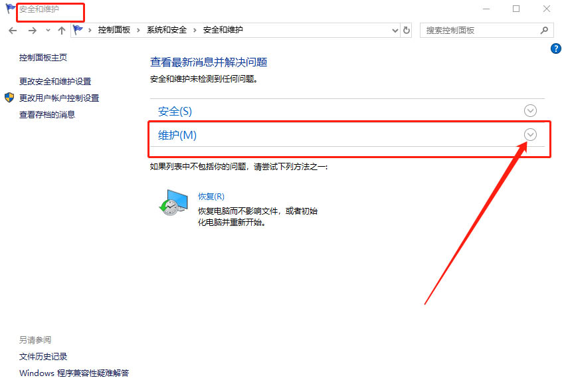Screen dimensions: 562x392
Task: Open the 恢复(R) link
Action: (x=211, y=197)
